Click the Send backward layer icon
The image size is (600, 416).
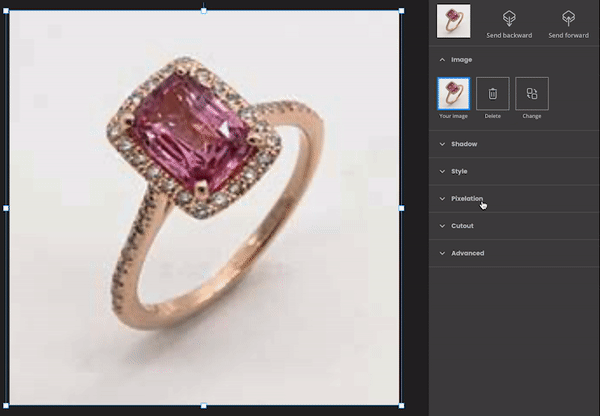[509, 19]
